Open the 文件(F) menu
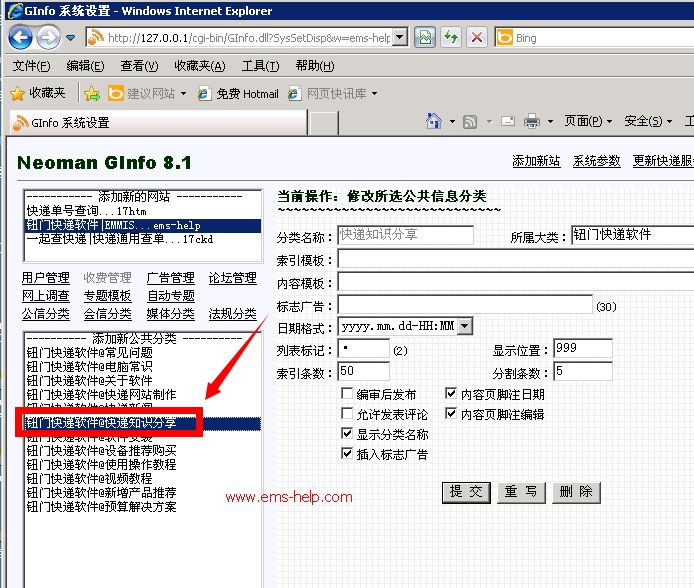The image size is (694, 588). 31,66
